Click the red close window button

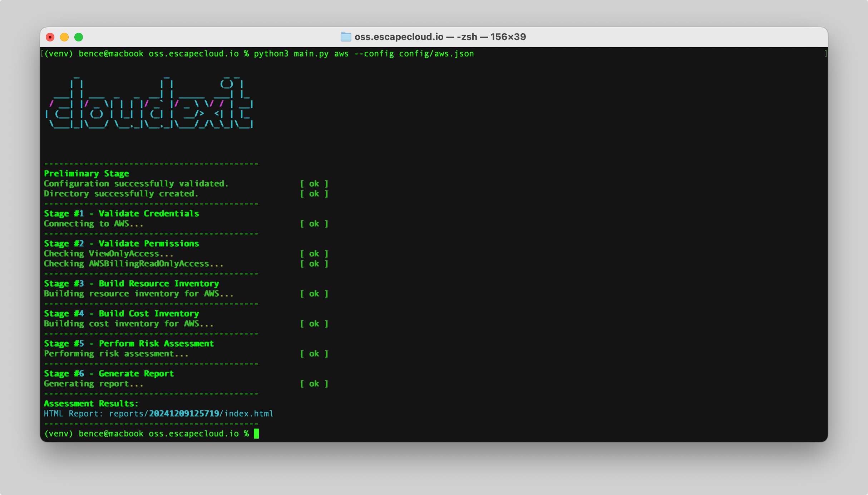click(50, 37)
